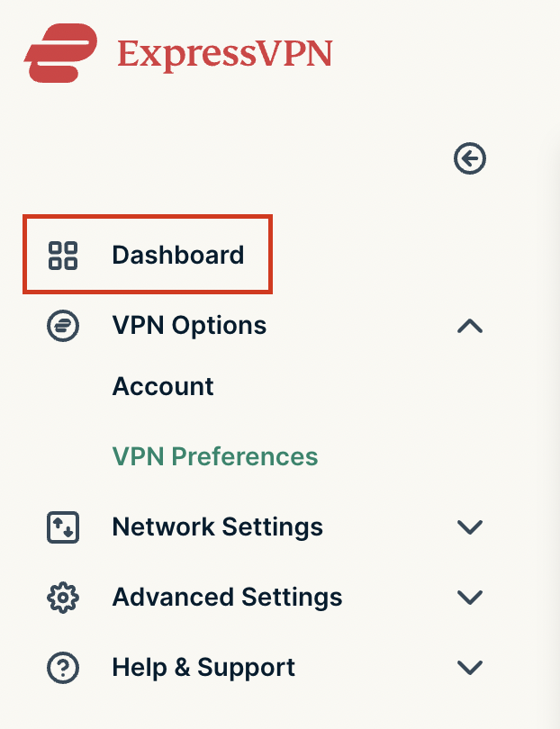Click the ExpressVPN wordmark text
Image resolution: width=560 pixels, height=729 pixels.
225,54
